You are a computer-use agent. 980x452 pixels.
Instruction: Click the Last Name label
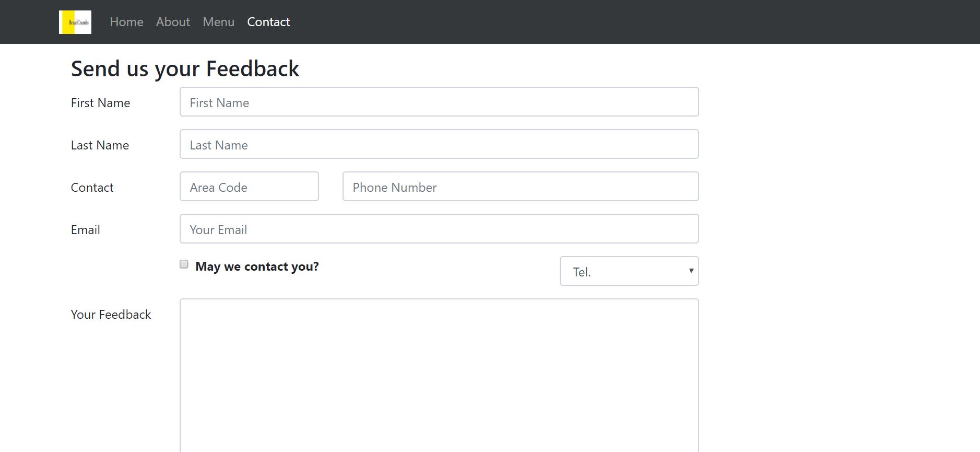coord(100,145)
